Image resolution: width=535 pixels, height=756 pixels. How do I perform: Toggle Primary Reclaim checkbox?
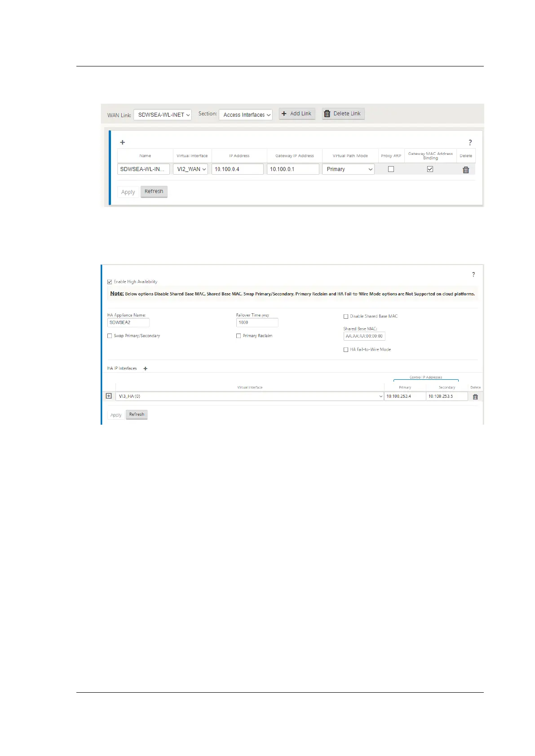point(239,336)
